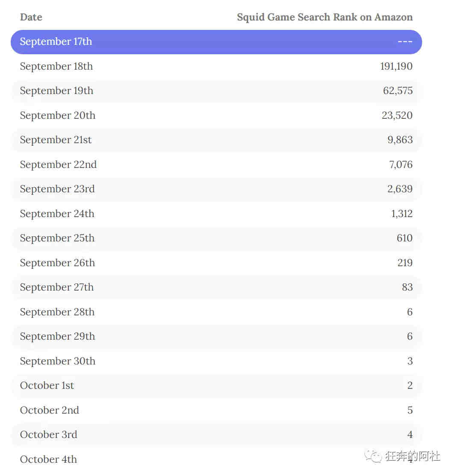The height and width of the screenshot is (476, 455).
Task: Click the WeChat logo watermark icon
Action: pos(373,456)
